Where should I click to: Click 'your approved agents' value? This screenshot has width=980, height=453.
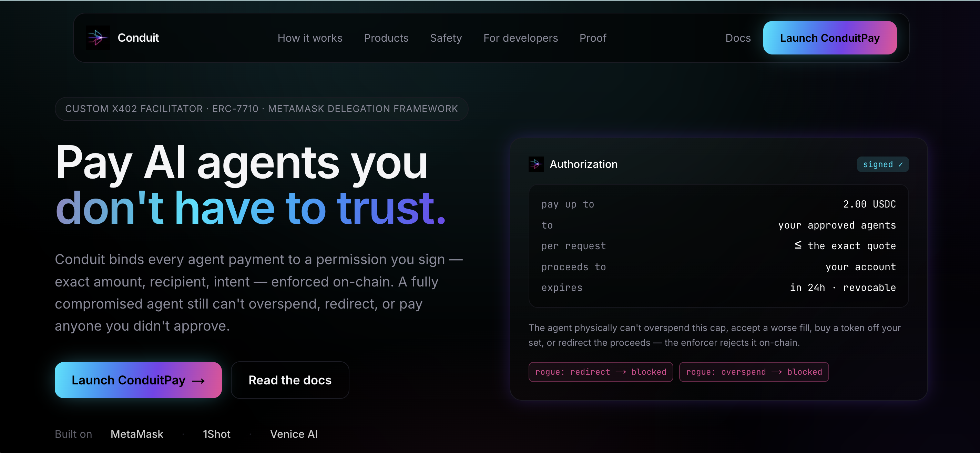click(x=837, y=225)
